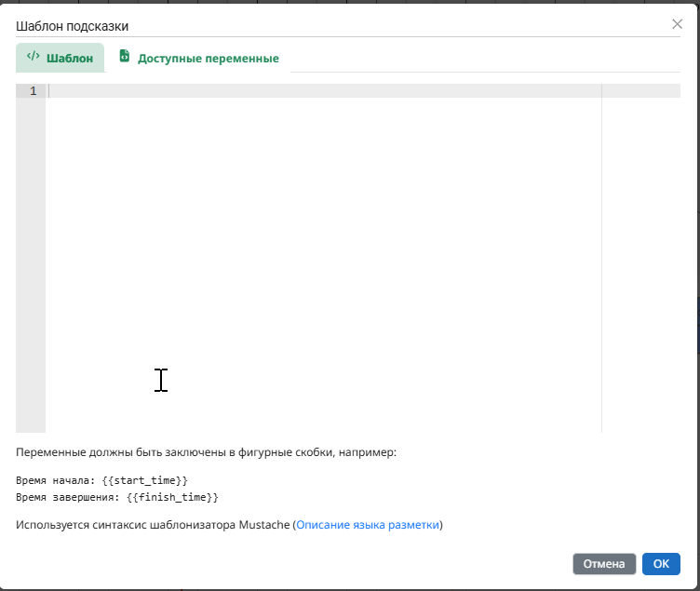This screenshot has height=591, width=700.
Task: Confirm with the OK button
Action: pyautogui.click(x=661, y=564)
